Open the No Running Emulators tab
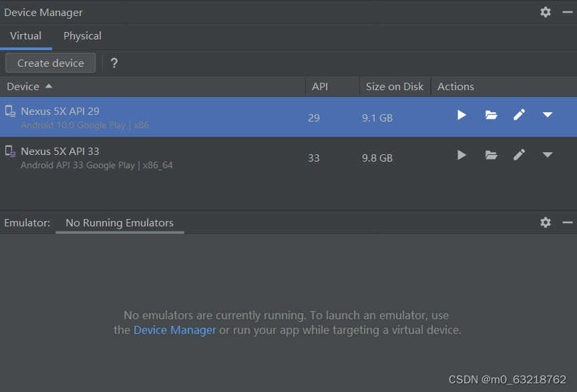Viewport: 577px width, 392px height. coord(120,222)
